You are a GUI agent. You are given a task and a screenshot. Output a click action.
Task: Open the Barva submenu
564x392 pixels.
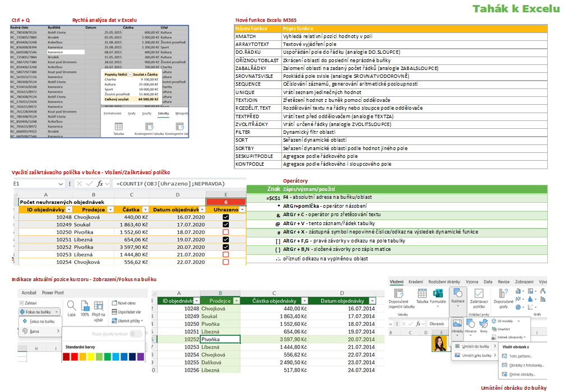click(x=40, y=331)
